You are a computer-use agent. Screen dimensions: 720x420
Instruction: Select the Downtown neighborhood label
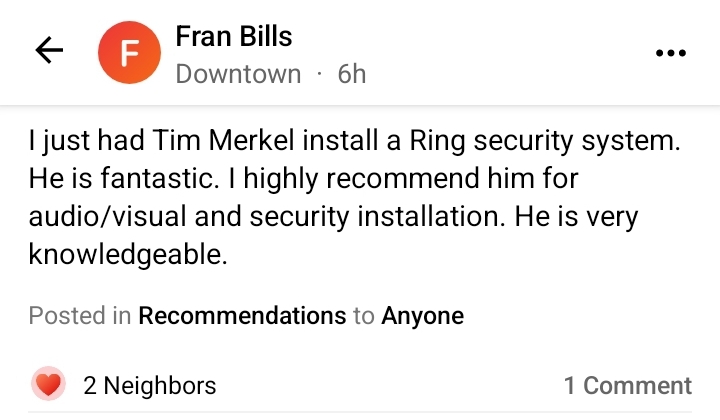tap(238, 74)
